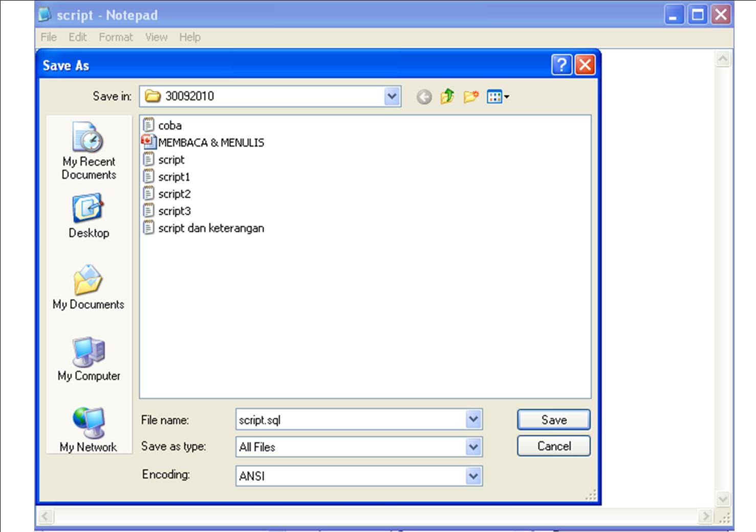Open the Edit menu in Notepad
756x532 pixels.
77,37
